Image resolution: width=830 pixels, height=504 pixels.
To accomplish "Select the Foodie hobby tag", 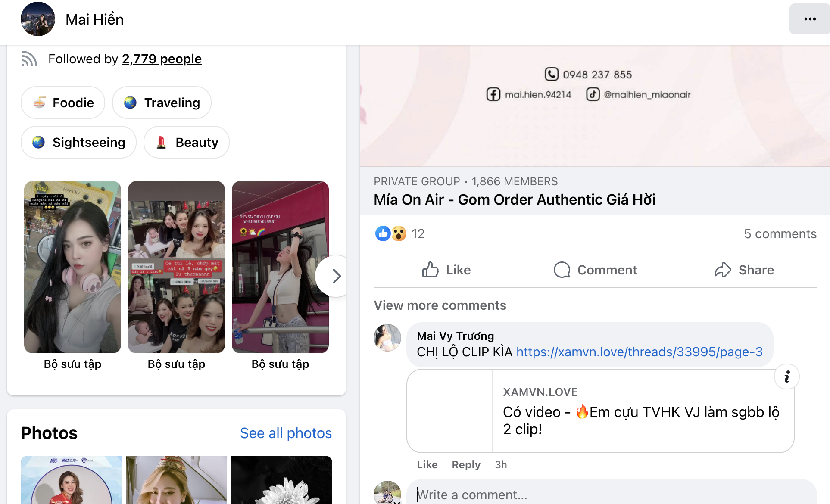I will click(x=63, y=103).
